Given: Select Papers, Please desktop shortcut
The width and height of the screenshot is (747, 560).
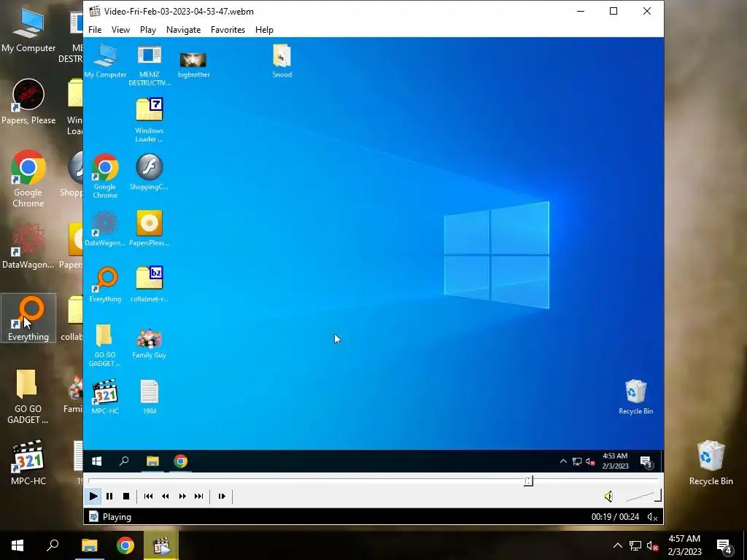Looking at the screenshot, I should click(28, 102).
